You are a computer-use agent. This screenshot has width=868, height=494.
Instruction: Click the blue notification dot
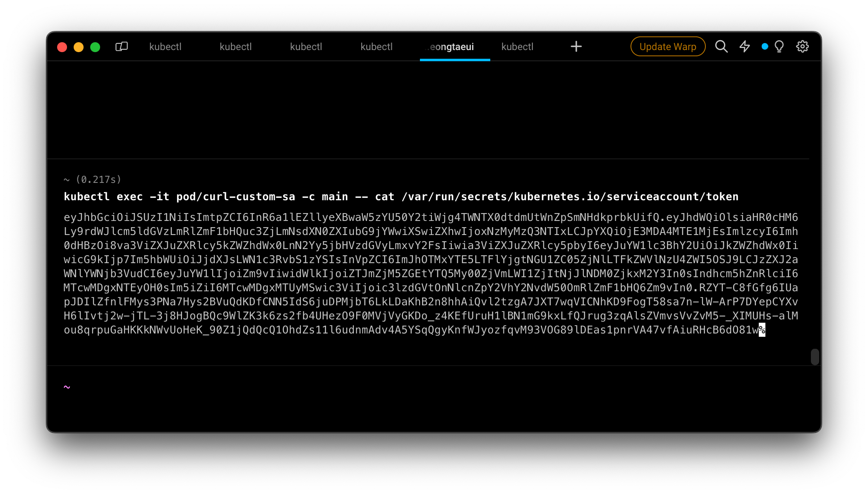click(765, 46)
